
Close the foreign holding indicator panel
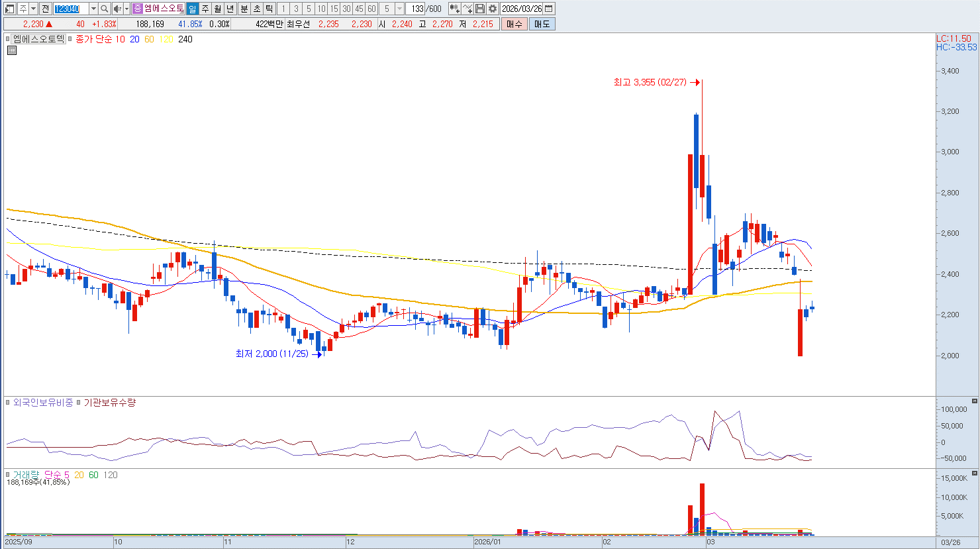[975, 401]
